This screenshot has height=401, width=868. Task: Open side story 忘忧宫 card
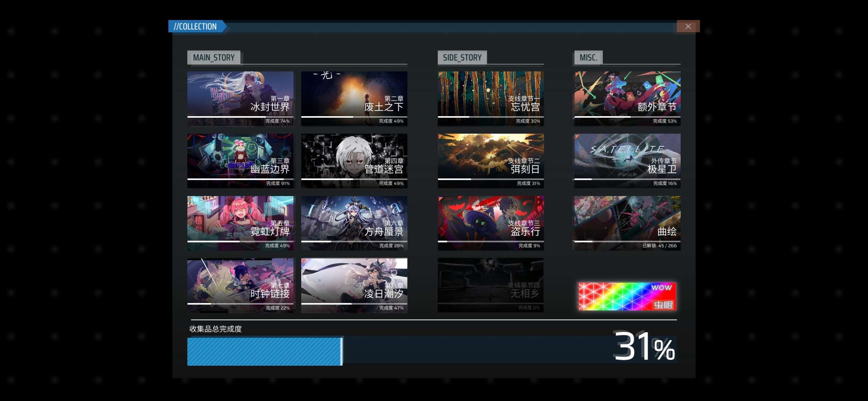[490, 98]
